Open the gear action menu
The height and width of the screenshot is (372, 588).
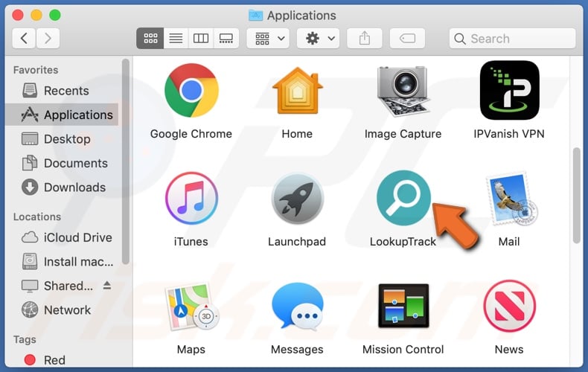[x=318, y=38]
